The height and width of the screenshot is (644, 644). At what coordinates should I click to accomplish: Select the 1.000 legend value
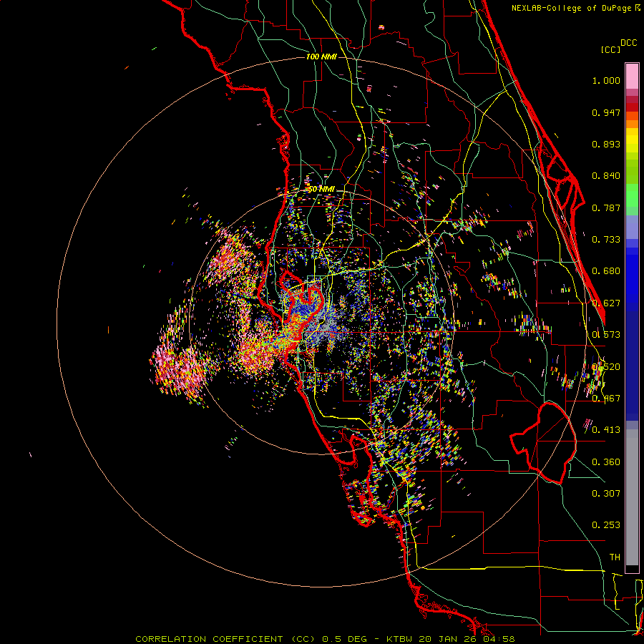606,80
